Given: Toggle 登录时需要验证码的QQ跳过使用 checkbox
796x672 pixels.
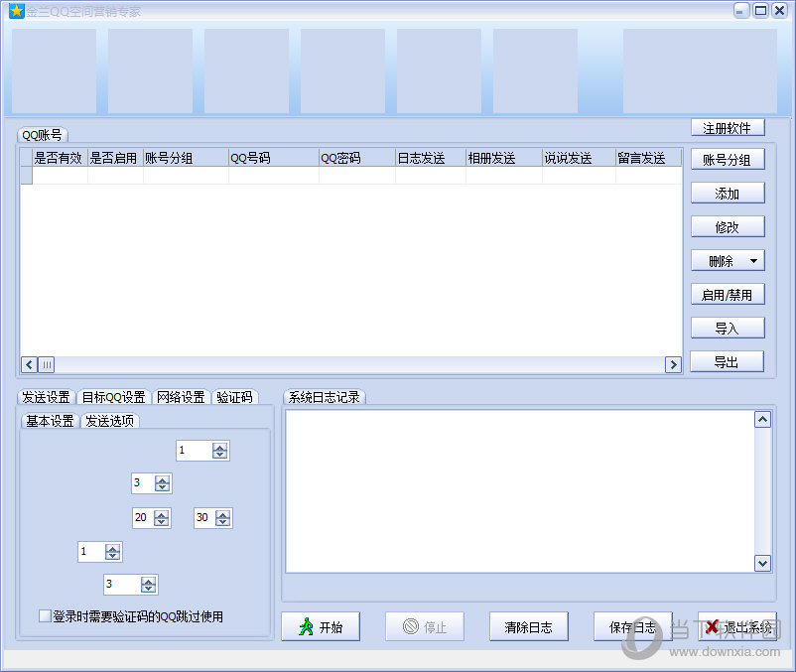Looking at the screenshot, I should tap(45, 615).
